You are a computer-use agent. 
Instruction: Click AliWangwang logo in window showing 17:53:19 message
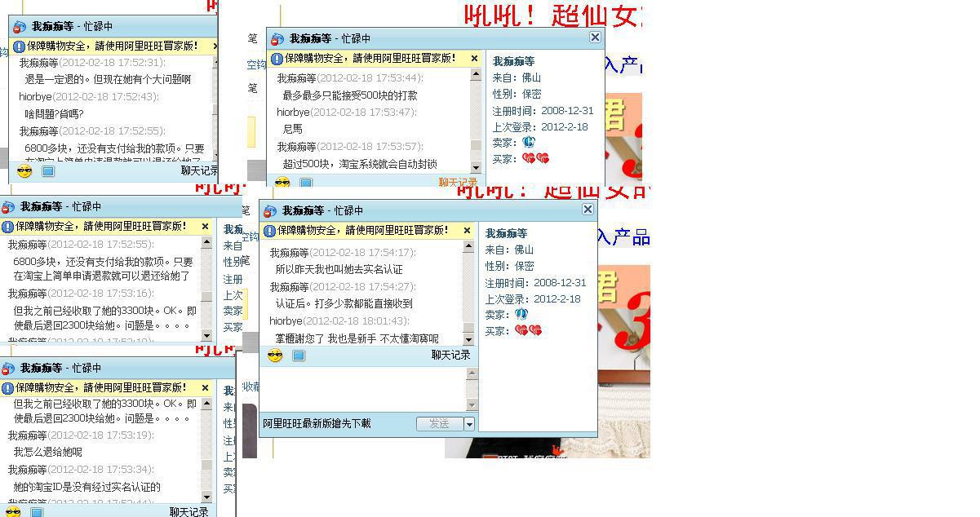[x=8, y=369]
